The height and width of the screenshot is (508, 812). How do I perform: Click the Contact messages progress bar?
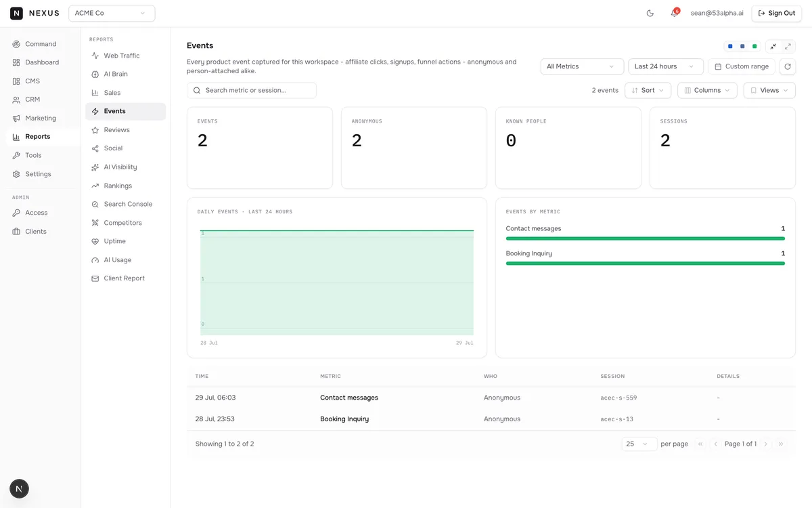tap(646, 238)
